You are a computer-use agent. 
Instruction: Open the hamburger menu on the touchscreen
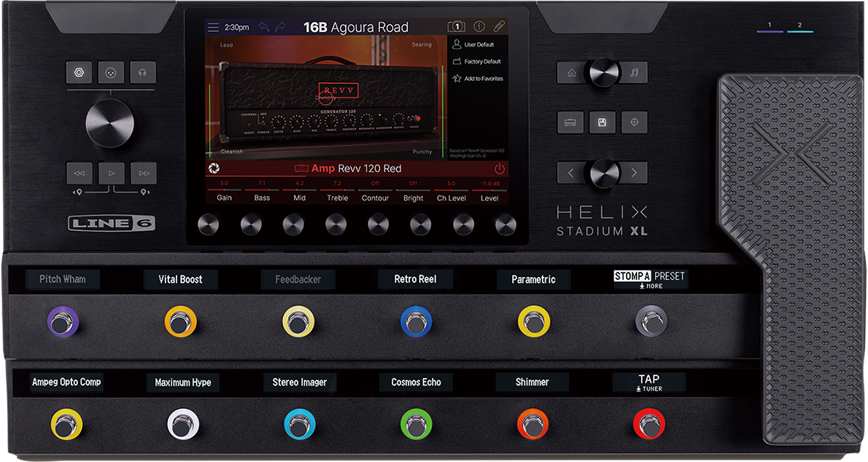tap(213, 27)
